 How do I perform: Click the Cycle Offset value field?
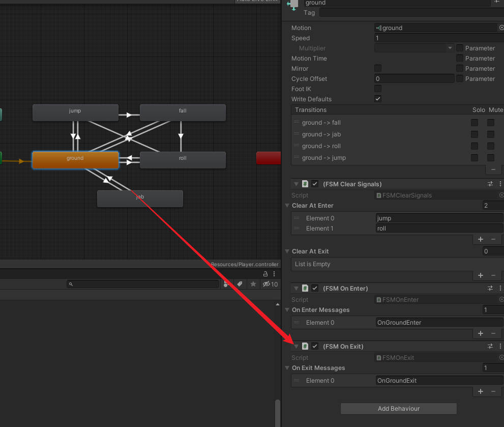[x=414, y=78]
